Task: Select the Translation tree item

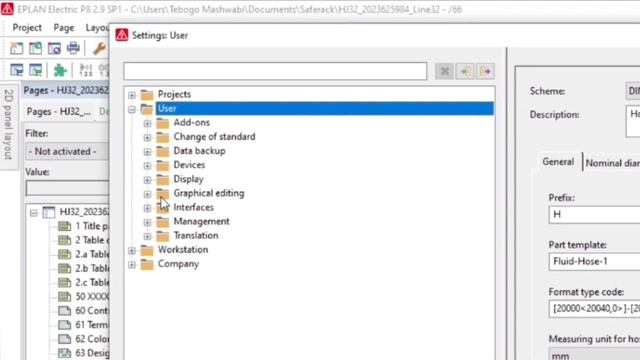Action: point(196,236)
